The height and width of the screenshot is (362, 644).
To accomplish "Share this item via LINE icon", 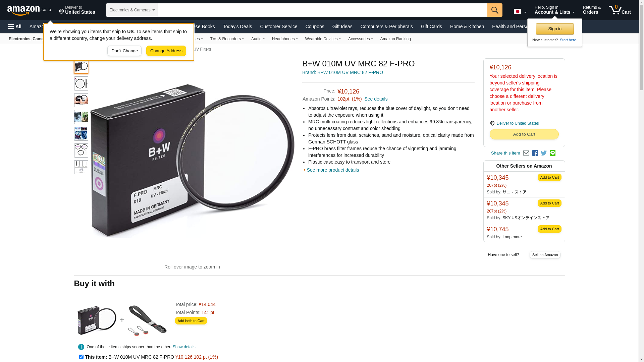I will pyautogui.click(x=552, y=153).
